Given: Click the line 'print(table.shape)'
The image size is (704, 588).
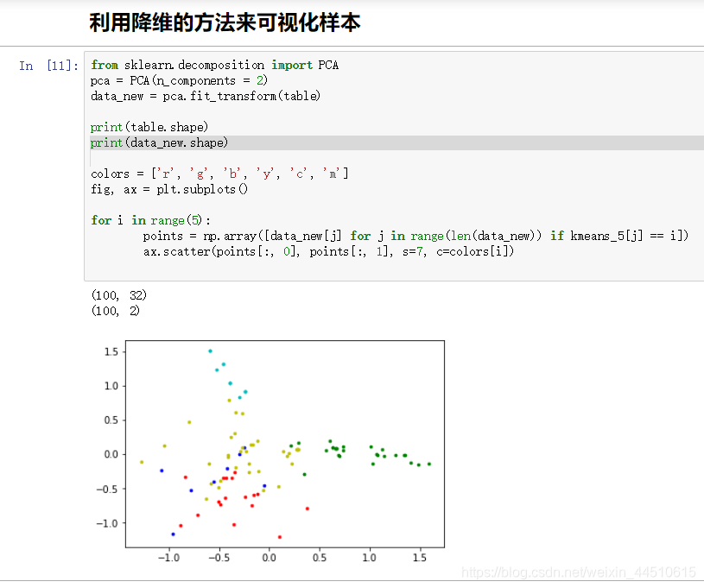Looking at the screenshot, I should point(149,127).
